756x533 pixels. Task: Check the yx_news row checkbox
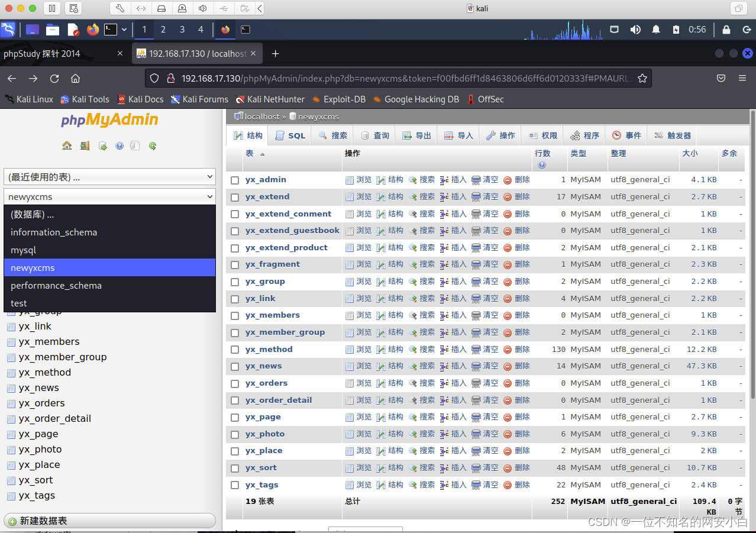tap(235, 366)
